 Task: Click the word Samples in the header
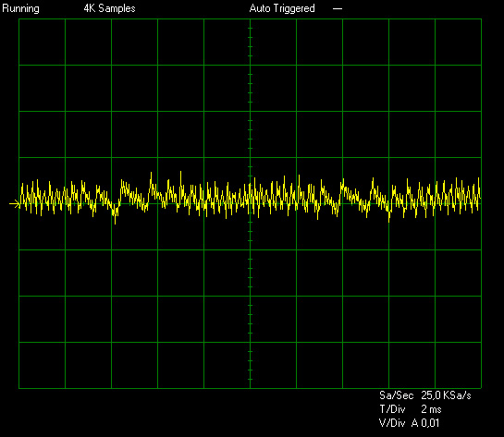(117, 8)
